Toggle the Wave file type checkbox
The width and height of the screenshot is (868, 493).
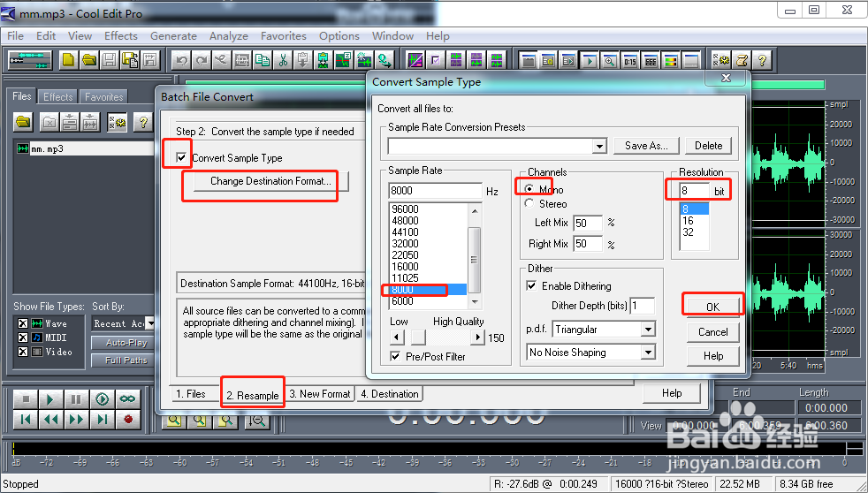pos(23,323)
